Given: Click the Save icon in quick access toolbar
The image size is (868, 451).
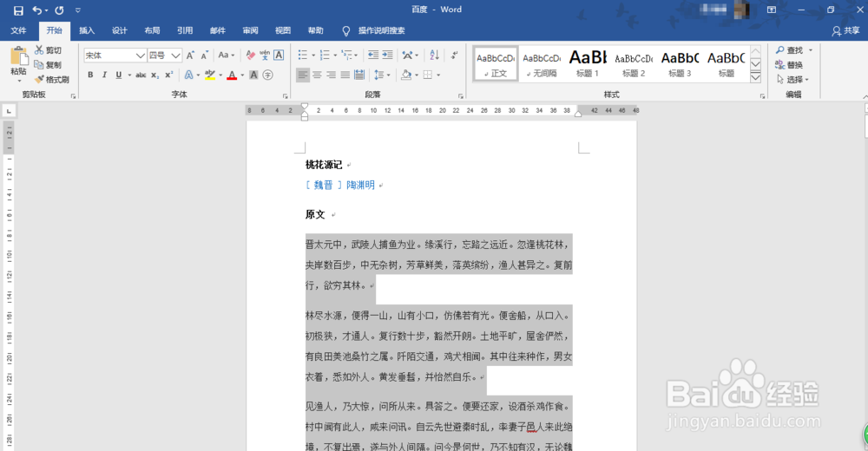Looking at the screenshot, I should tap(18, 10).
